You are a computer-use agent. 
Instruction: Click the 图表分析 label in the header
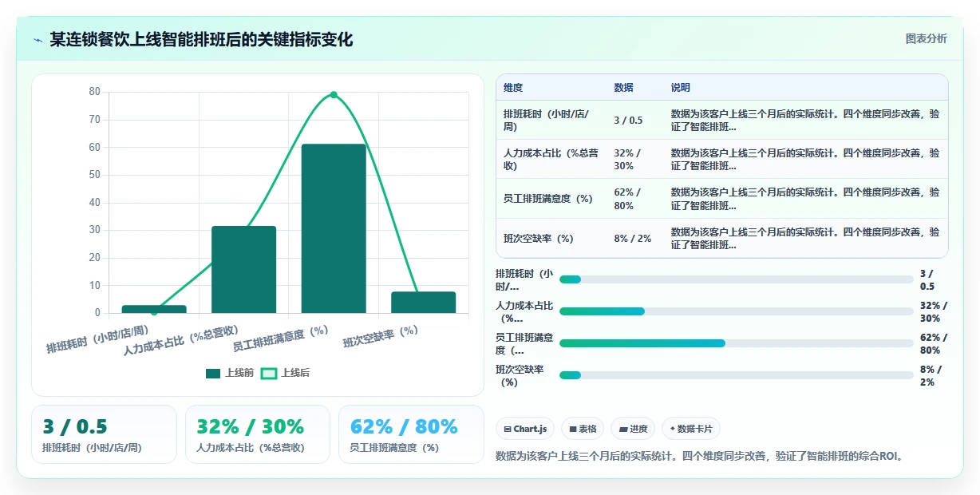[926, 38]
